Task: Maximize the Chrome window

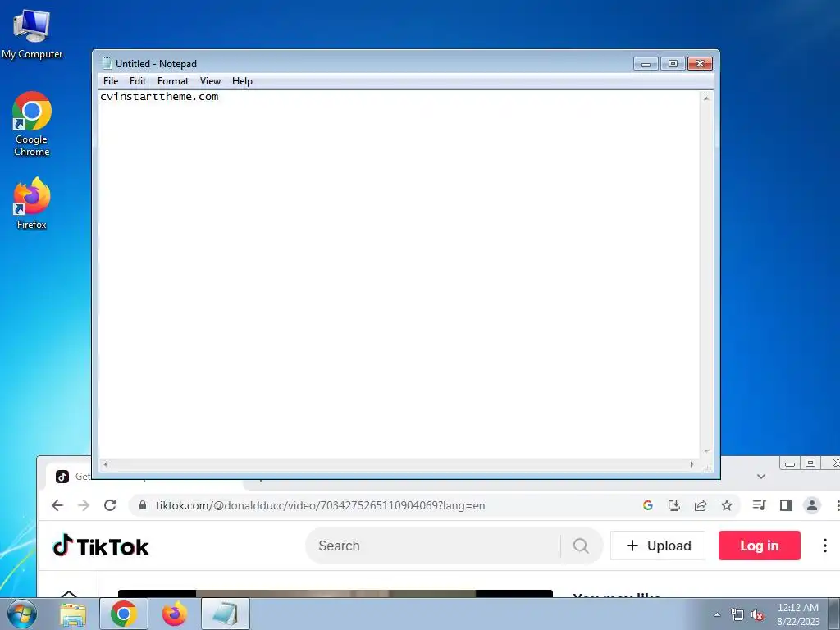Action: click(x=810, y=463)
